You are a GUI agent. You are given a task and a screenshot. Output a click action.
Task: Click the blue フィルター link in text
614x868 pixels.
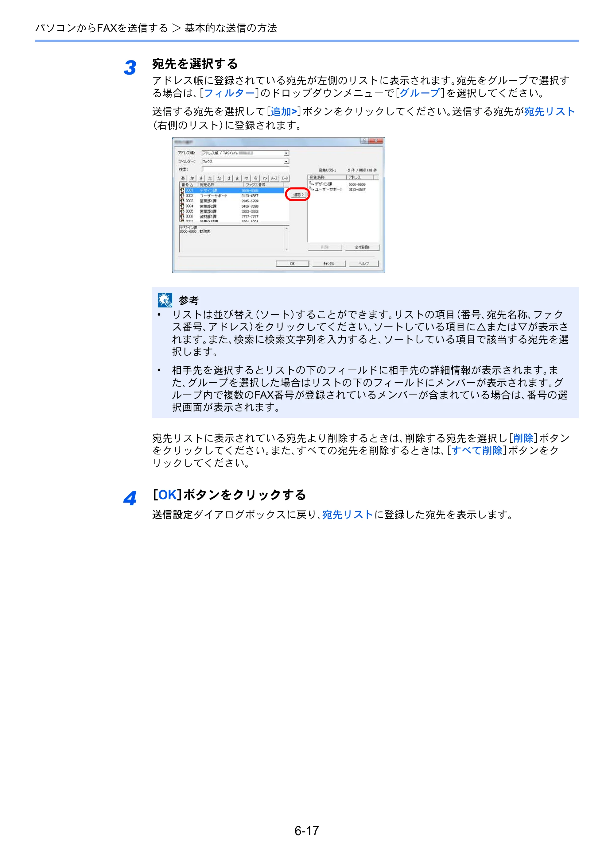[229, 93]
